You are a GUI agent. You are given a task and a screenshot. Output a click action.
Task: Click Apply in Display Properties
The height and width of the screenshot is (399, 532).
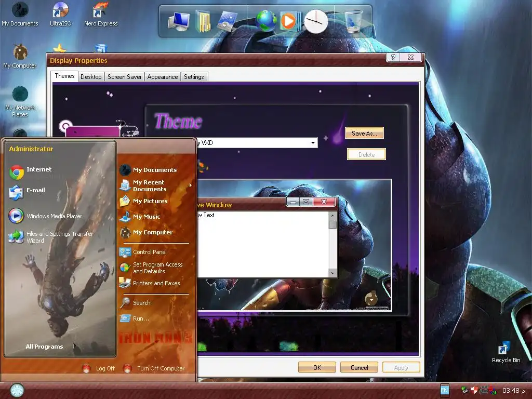coord(401,367)
